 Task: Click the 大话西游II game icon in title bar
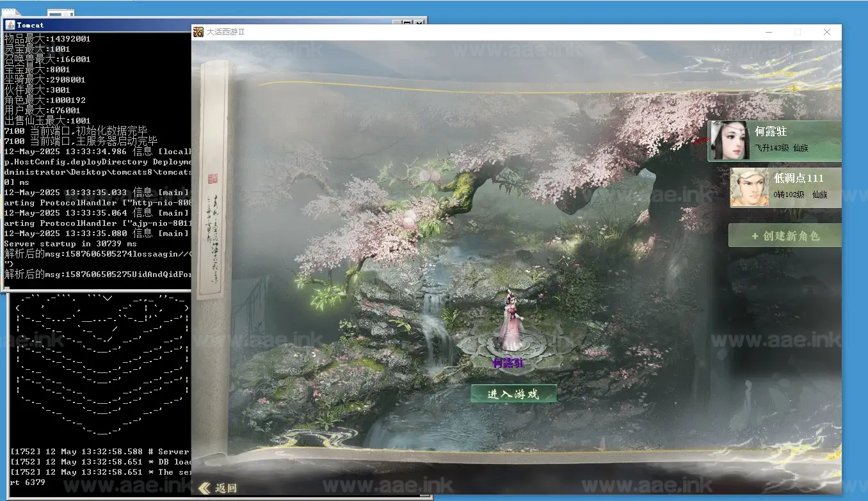[x=198, y=32]
